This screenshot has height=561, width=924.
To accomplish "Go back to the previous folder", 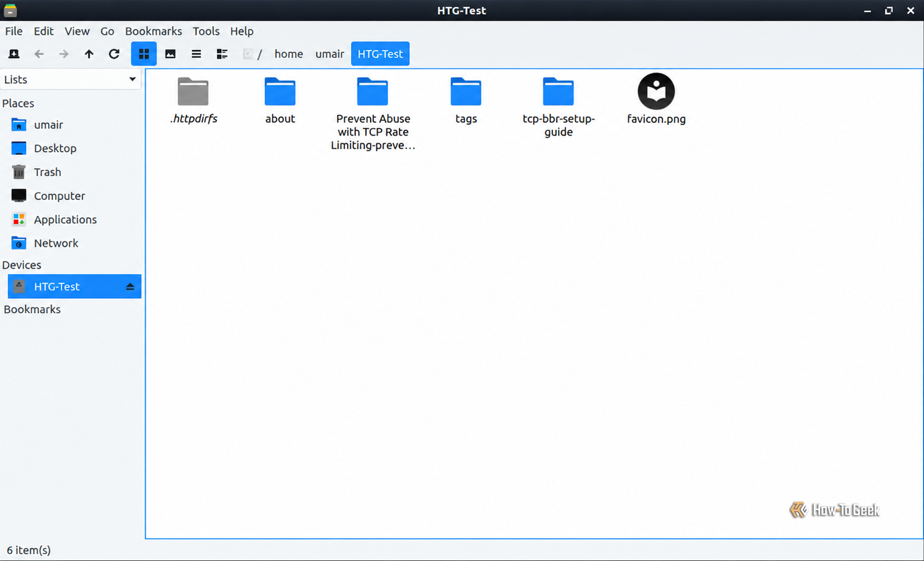I will pyautogui.click(x=39, y=54).
